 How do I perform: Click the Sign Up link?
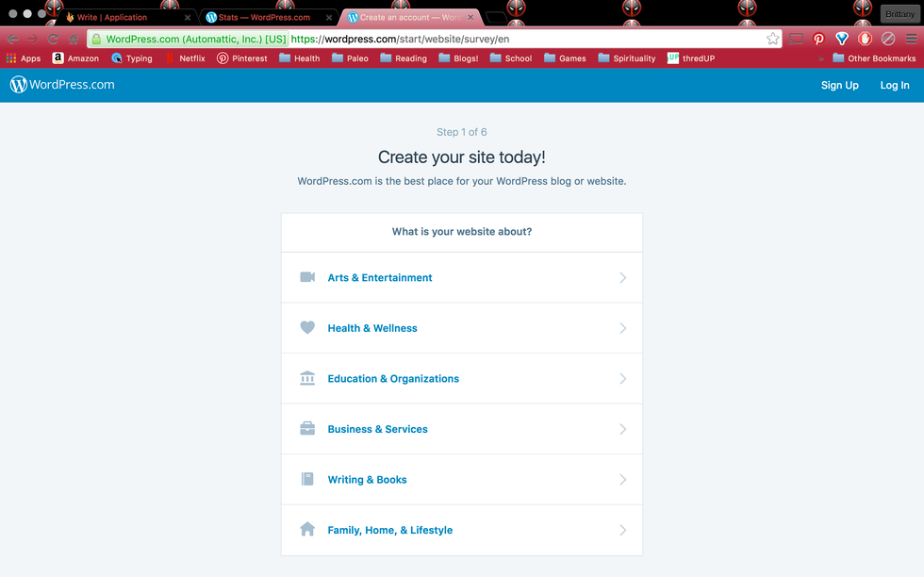tap(839, 85)
